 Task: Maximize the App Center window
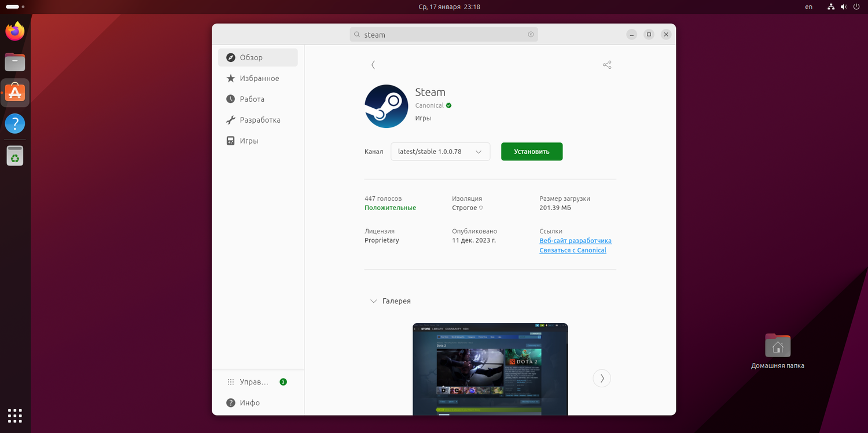[649, 35]
